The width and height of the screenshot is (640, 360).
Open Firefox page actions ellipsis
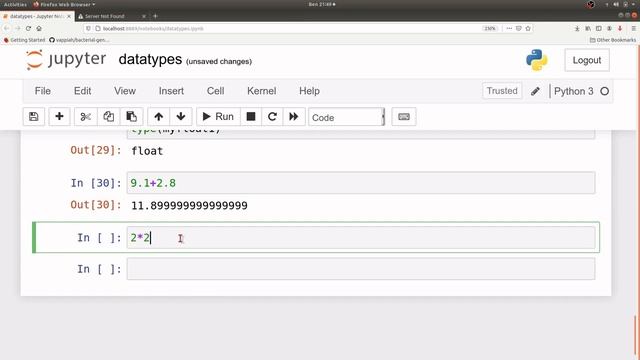coord(509,29)
